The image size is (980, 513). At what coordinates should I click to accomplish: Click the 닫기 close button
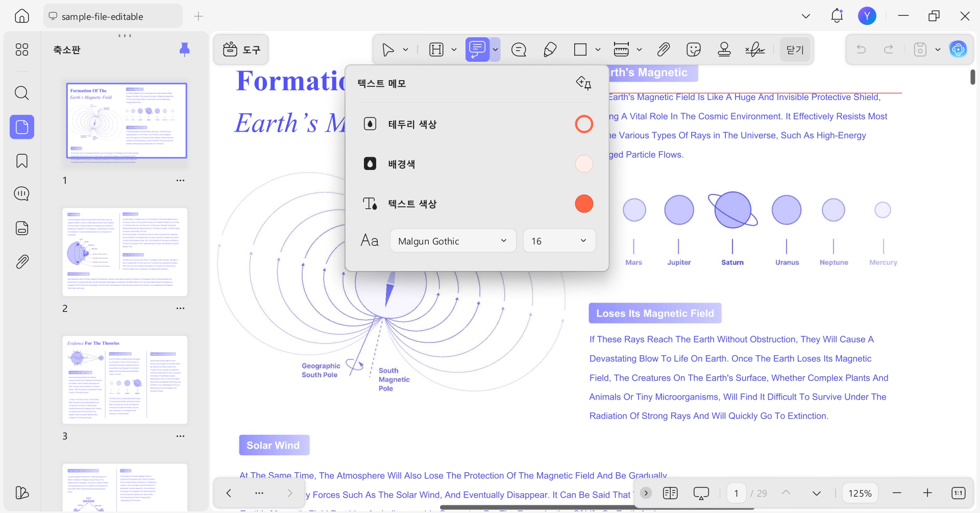pyautogui.click(x=795, y=50)
